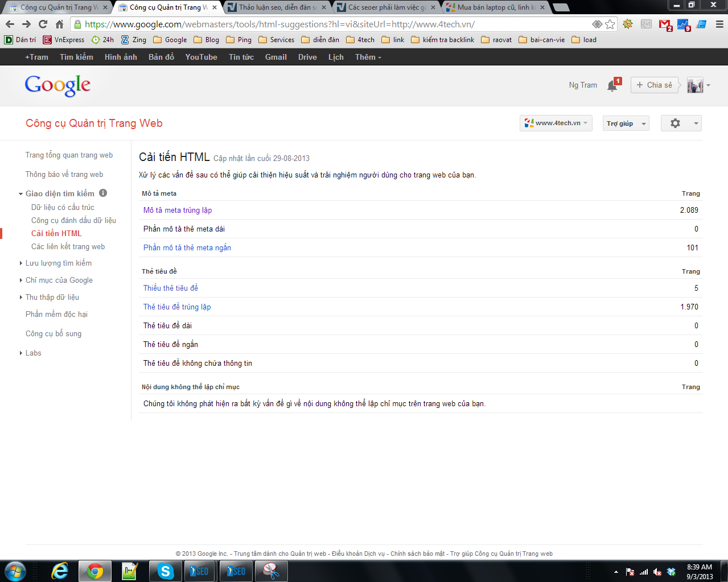The image size is (728, 582).
Task: Click the network signal tray icon
Action: coord(644,572)
